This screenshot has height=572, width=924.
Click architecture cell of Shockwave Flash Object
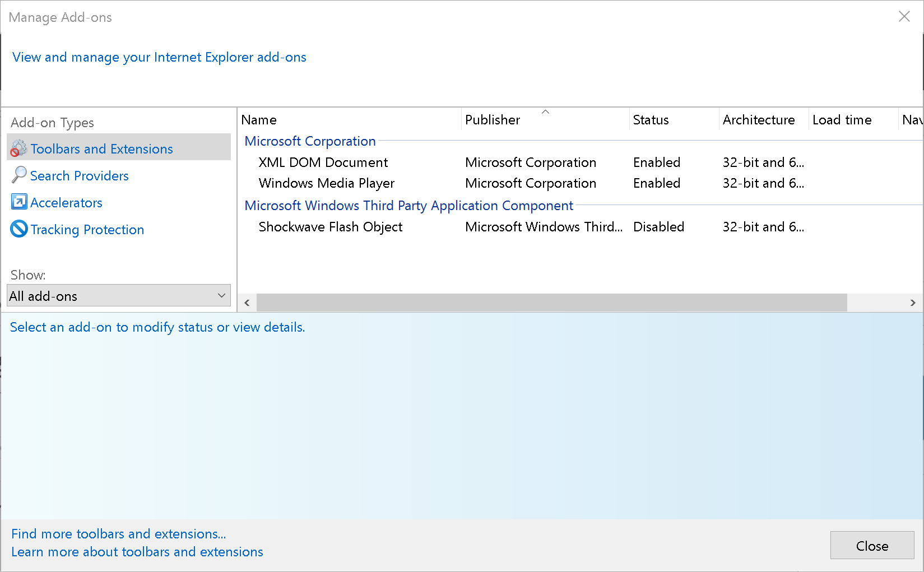tap(763, 227)
